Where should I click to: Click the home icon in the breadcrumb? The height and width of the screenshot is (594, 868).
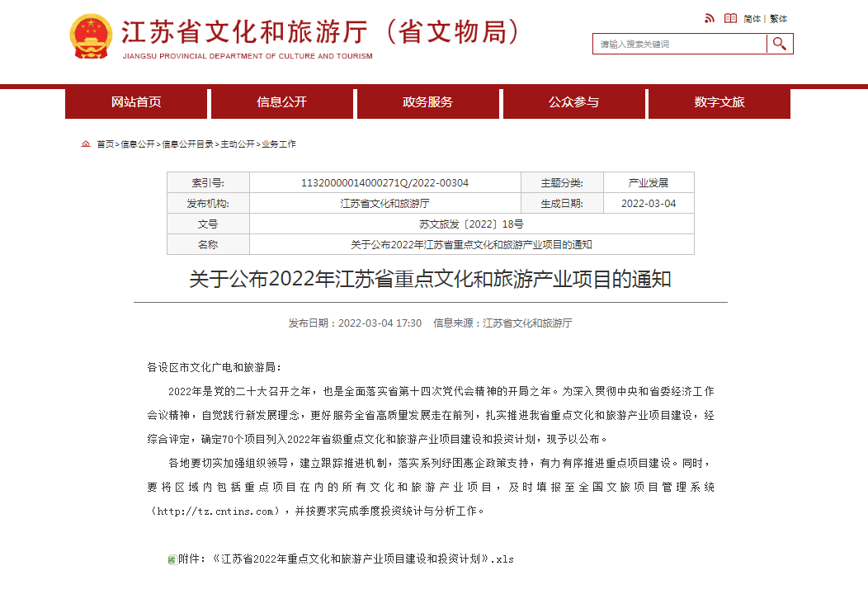click(86, 144)
